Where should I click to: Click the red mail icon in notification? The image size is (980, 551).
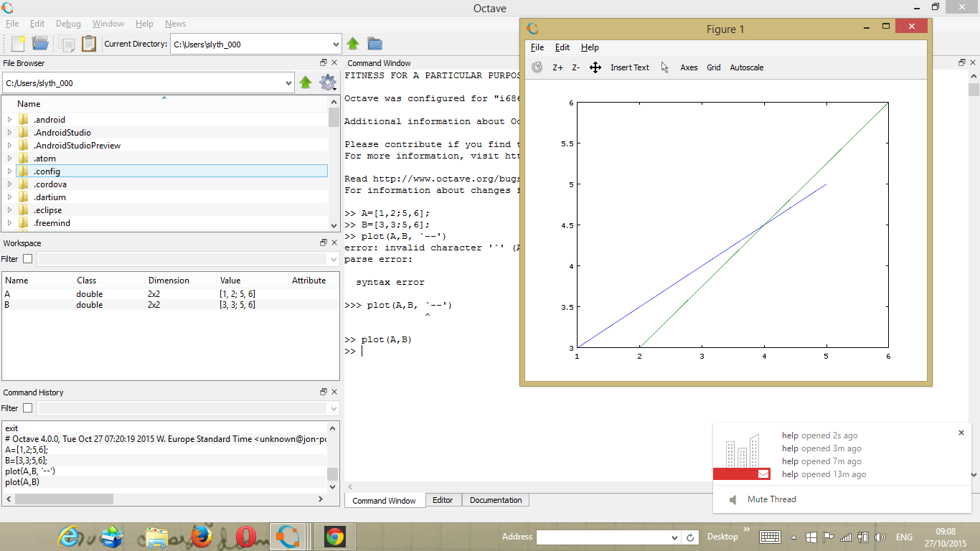point(763,474)
